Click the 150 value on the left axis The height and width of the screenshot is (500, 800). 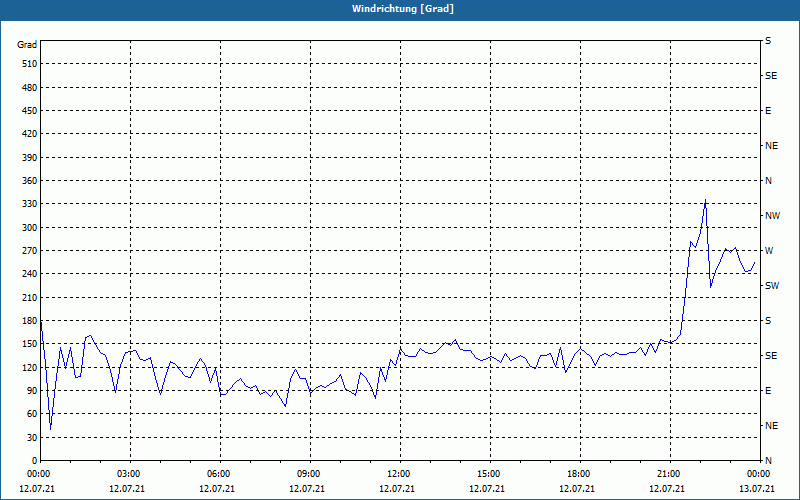29,344
